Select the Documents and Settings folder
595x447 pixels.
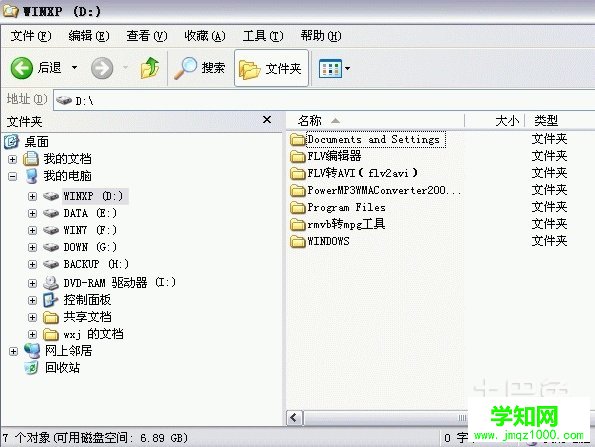[376, 139]
